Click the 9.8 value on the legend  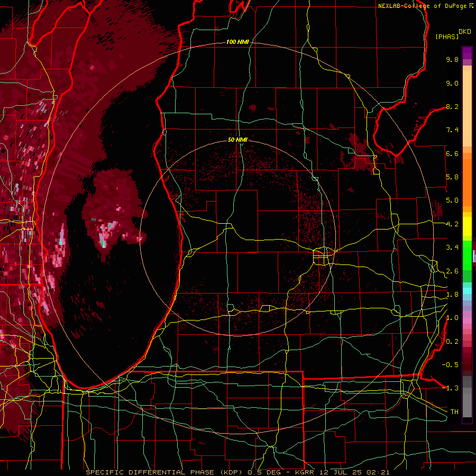[x=452, y=59]
